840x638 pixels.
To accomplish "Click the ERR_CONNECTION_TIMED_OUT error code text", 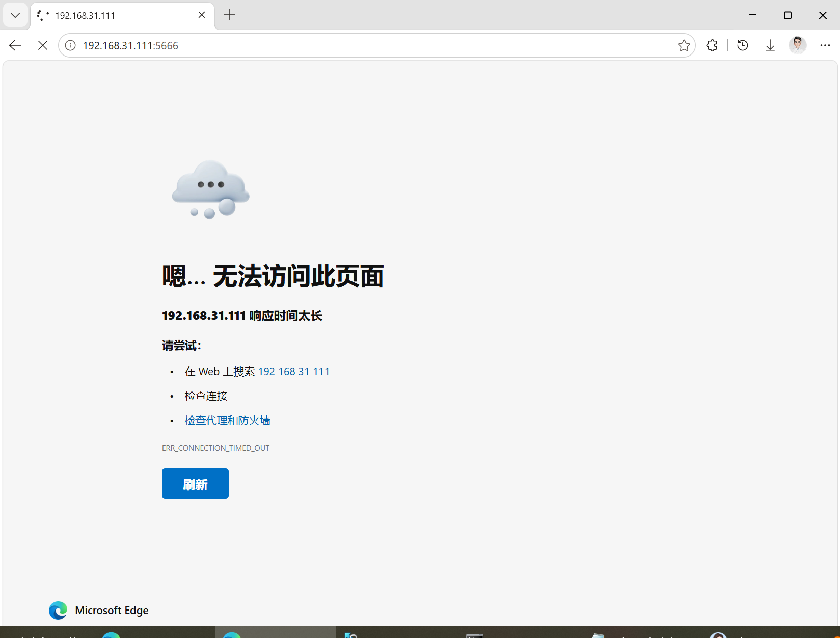I will point(215,448).
